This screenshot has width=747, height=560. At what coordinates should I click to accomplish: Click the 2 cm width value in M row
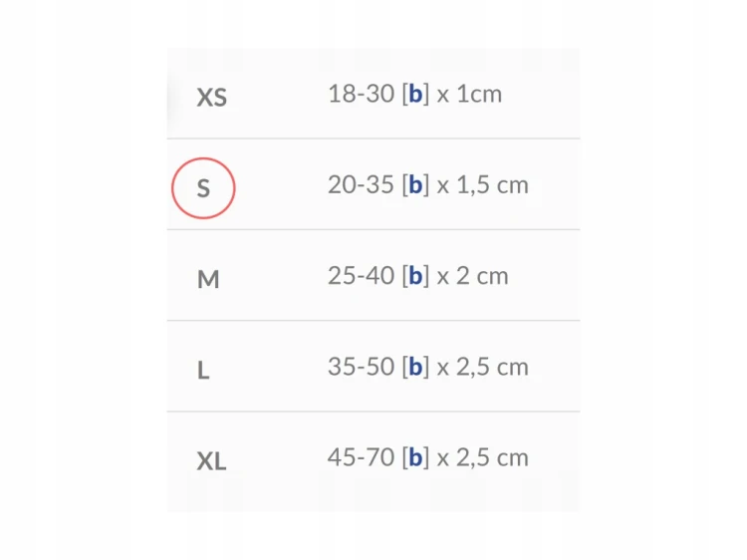pyautogui.click(x=483, y=276)
